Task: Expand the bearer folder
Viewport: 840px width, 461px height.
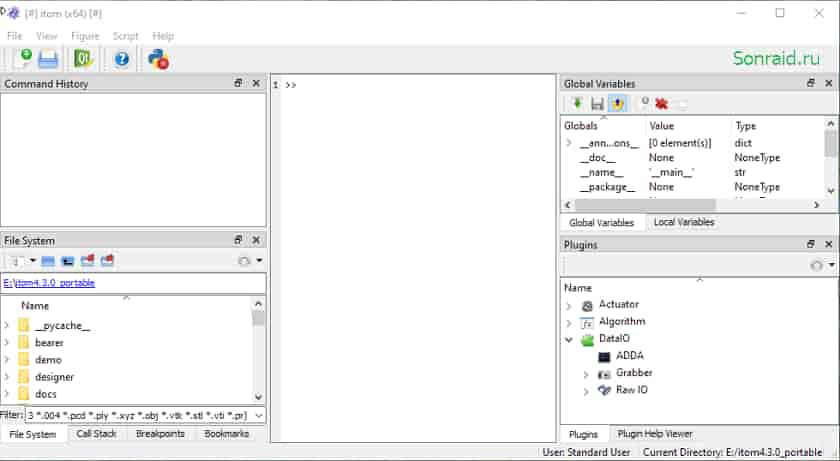Action: [x=7, y=342]
